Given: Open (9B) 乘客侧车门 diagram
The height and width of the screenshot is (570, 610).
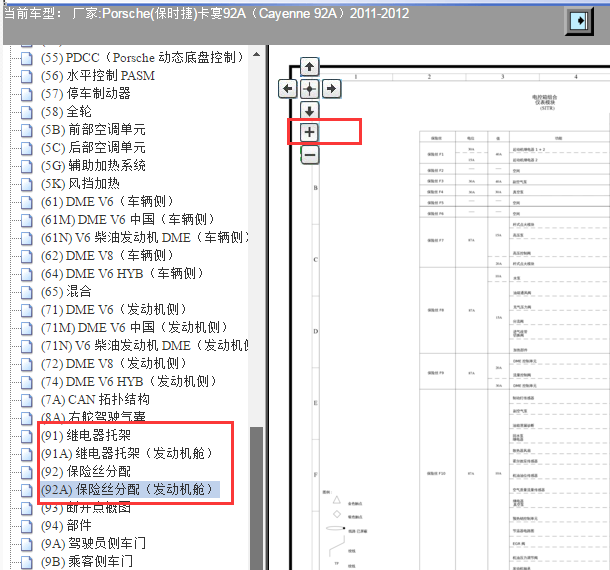Looking at the screenshot, I should click(87, 561).
